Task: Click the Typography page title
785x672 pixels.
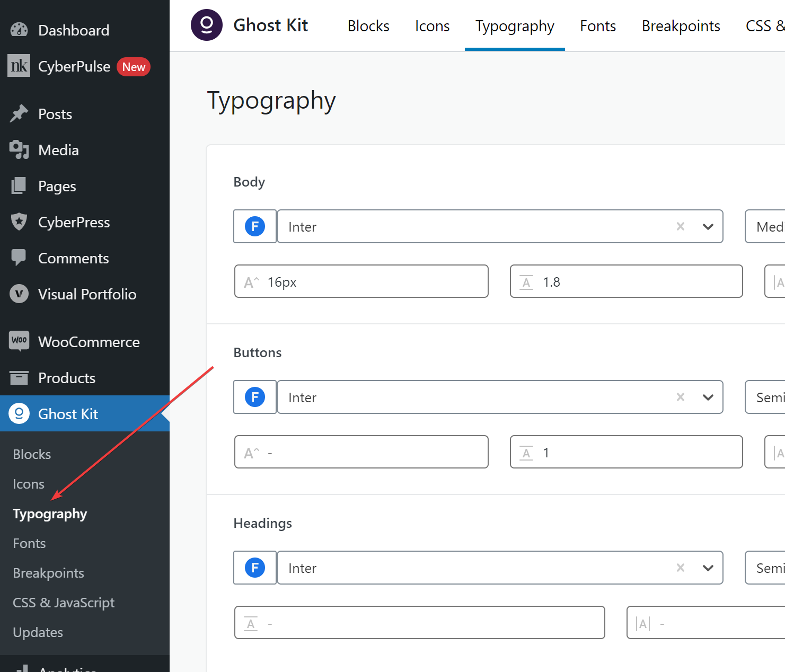Action: tap(271, 100)
